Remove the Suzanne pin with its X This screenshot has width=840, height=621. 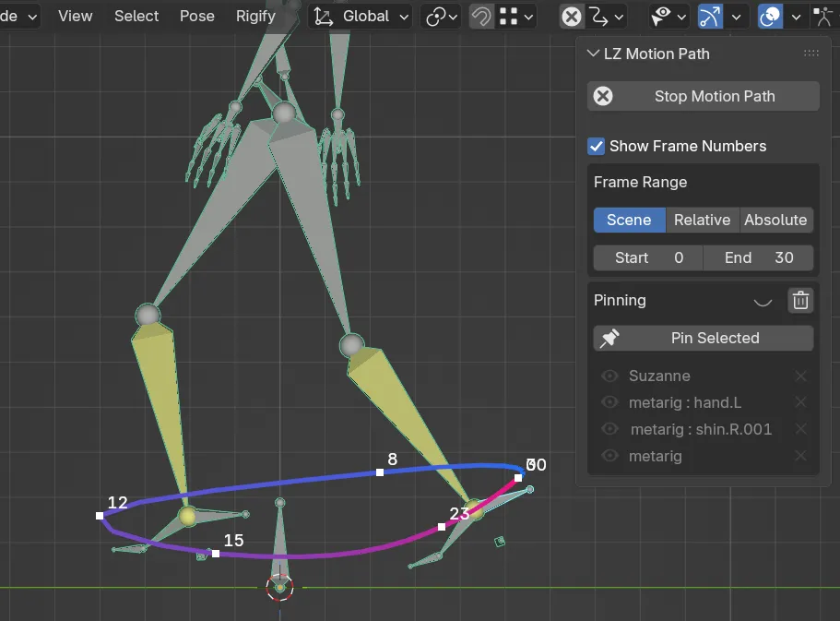coord(800,376)
